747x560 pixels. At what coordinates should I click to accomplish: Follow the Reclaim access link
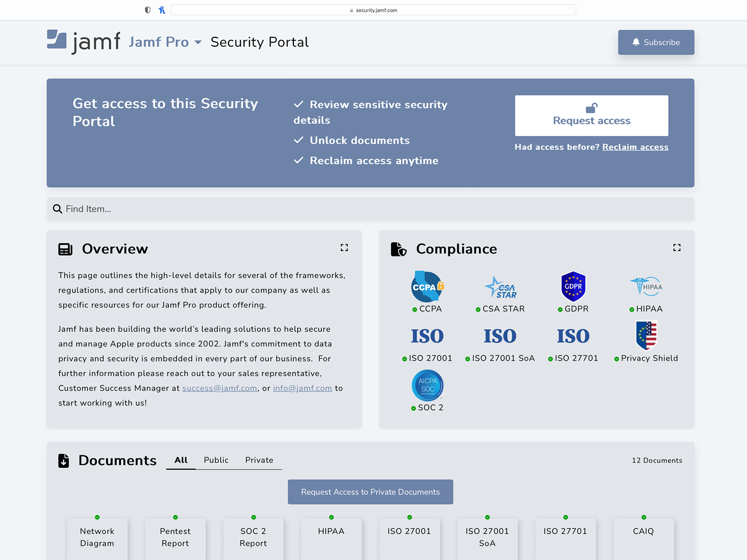click(x=635, y=147)
